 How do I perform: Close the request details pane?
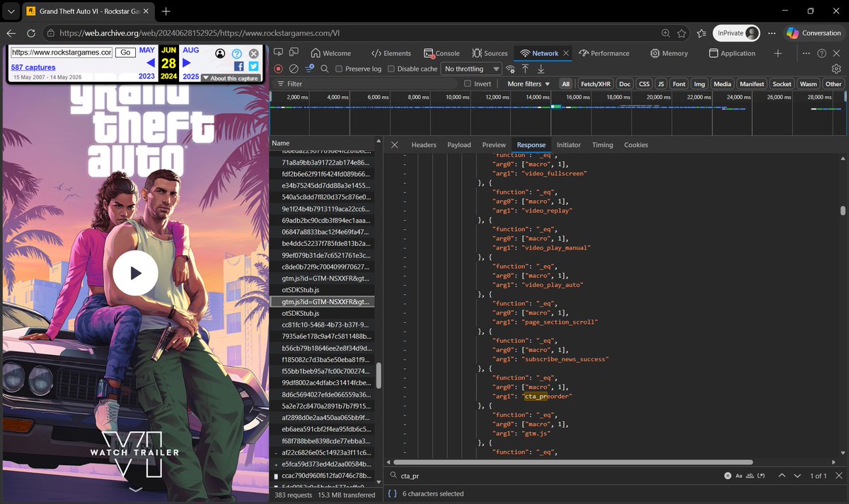point(394,145)
